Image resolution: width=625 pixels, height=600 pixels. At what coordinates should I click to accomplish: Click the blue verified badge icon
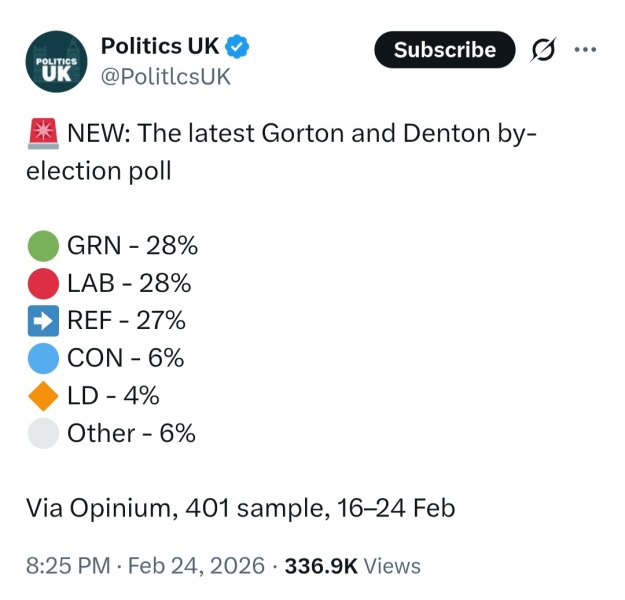(x=236, y=46)
